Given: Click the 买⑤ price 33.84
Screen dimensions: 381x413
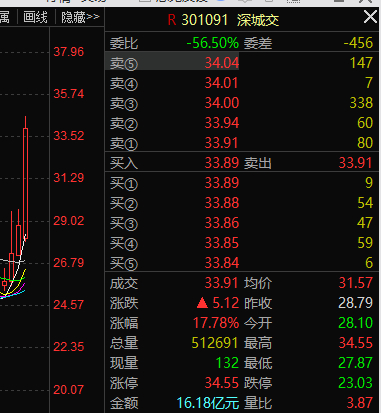Looking at the screenshot, I should (222, 263).
